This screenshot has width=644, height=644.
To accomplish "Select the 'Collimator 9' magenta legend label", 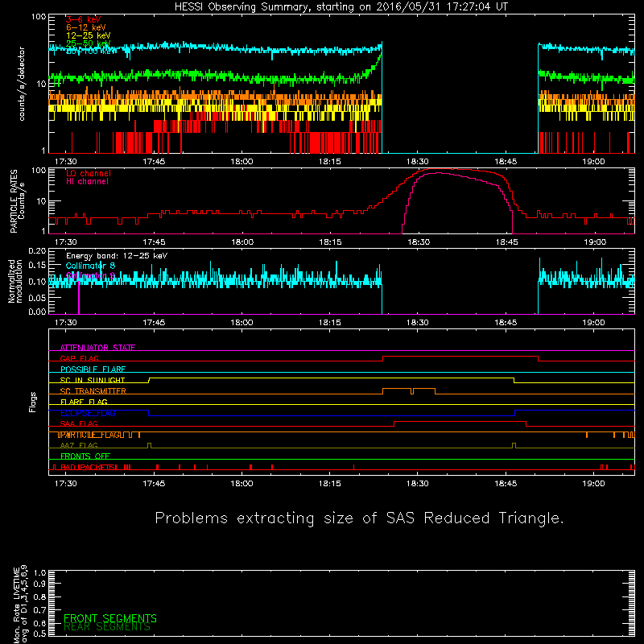I will [90, 275].
